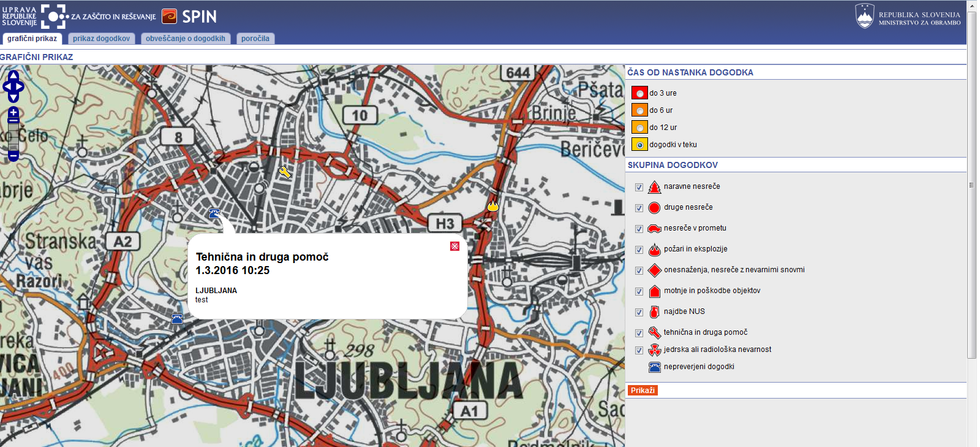
Task: Click the telephone marker left of popup bottom
Action: point(177,318)
